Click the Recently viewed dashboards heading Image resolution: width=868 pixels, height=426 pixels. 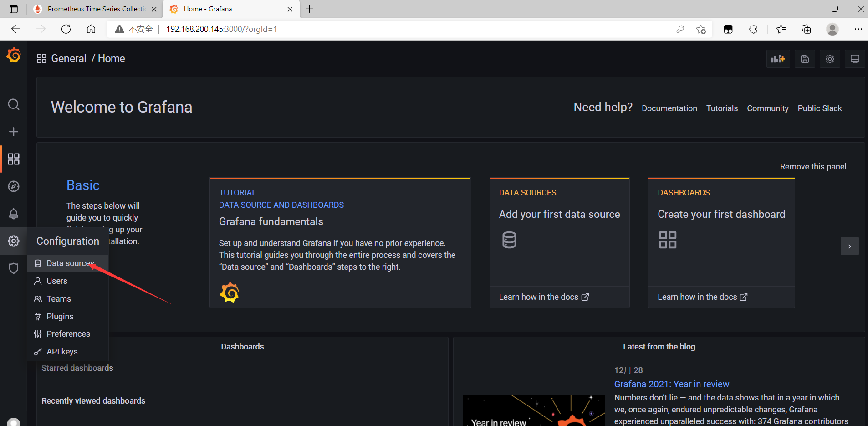tap(93, 401)
